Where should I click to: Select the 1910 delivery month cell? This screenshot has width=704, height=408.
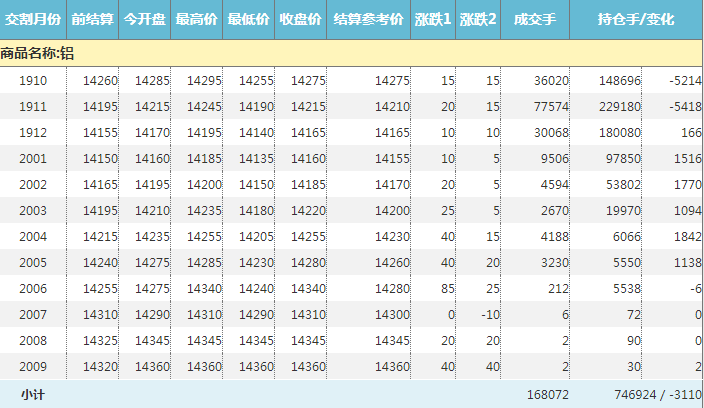33,80
